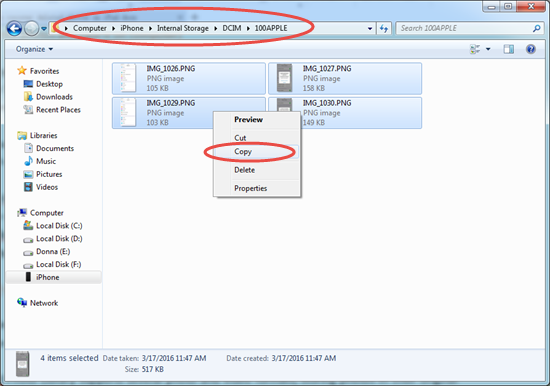Screen dimensions: 550x386
Task: Click Internal Storage in the breadcrumb path
Action: pyautogui.click(x=183, y=28)
